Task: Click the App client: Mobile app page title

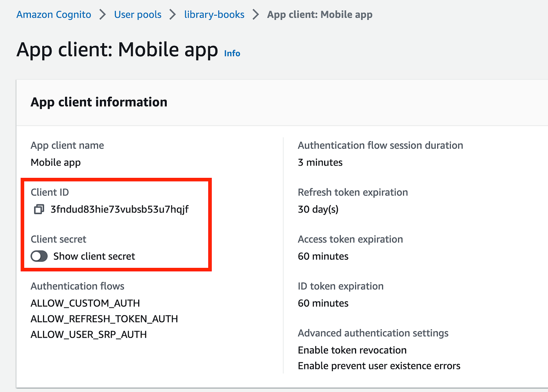Action: click(117, 50)
